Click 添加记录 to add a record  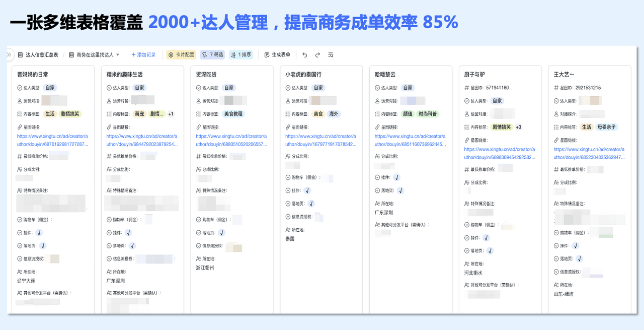pos(143,55)
